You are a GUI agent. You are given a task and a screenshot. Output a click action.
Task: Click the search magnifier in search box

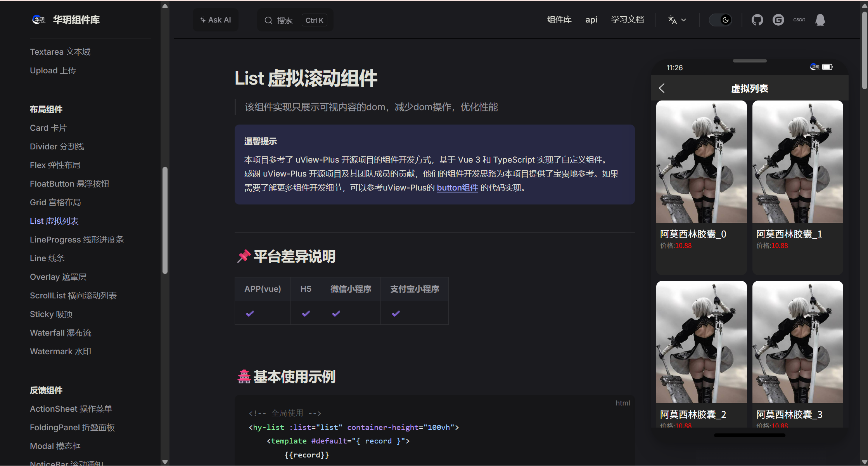(x=268, y=20)
